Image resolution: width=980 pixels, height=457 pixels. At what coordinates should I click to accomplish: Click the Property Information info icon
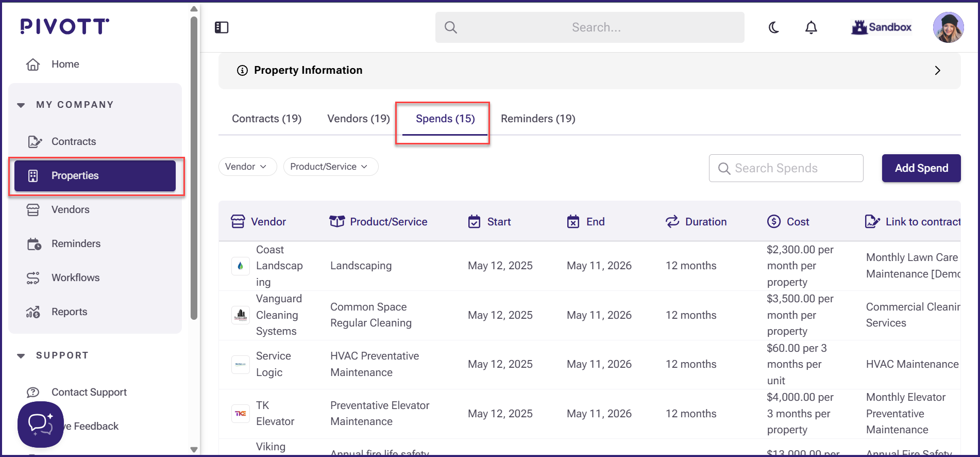coord(242,71)
